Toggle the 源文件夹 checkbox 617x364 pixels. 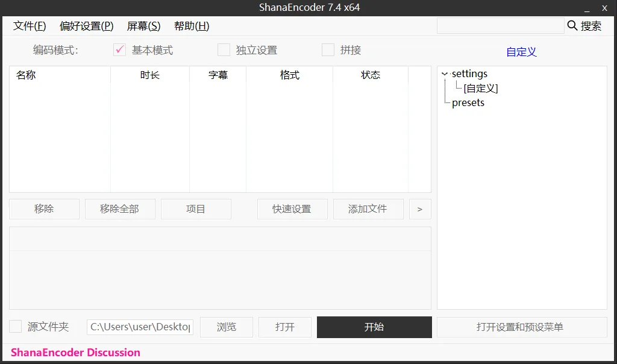coord(15,326)
